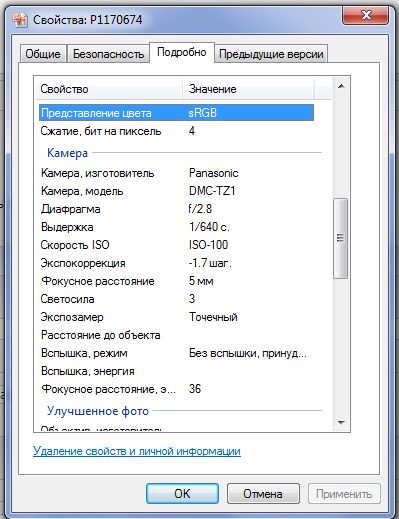Open Удаление свойств и личной информации link
399x519 pixels.
point(137,451)
